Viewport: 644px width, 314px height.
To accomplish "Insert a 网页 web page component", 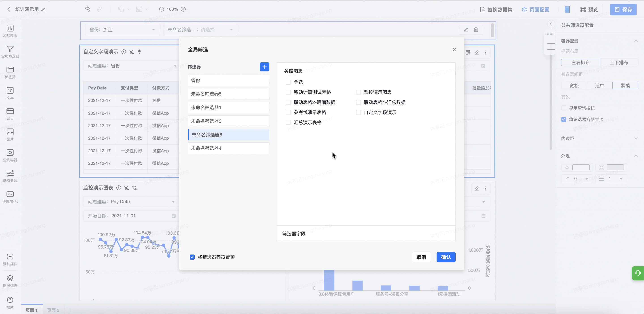I will [x=10, y=114].
